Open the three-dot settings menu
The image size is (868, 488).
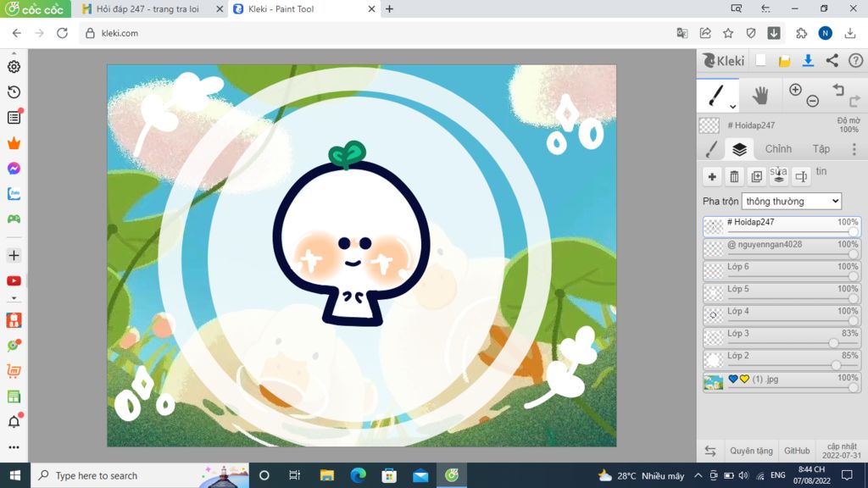[854, 149]
